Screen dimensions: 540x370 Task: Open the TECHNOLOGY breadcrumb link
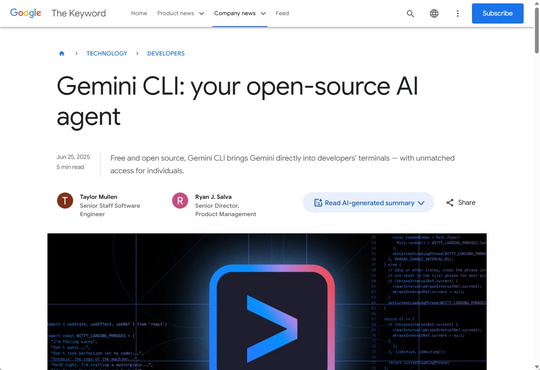coord(107,53)
